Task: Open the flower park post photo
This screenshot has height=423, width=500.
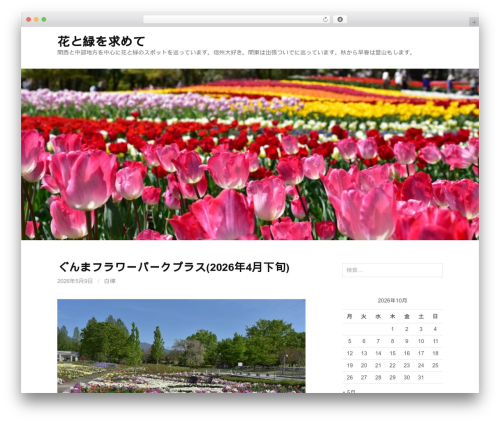Action: [x=181, y=346]
